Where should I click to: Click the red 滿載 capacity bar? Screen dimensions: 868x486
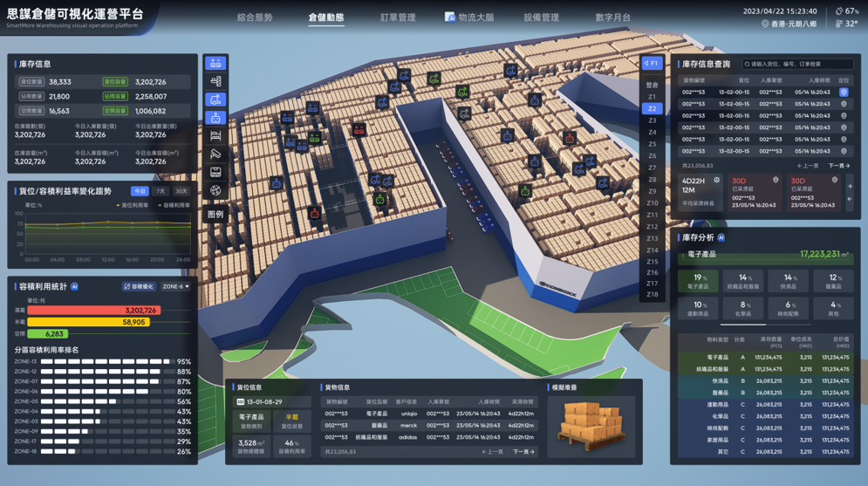[x=94, y=311]
